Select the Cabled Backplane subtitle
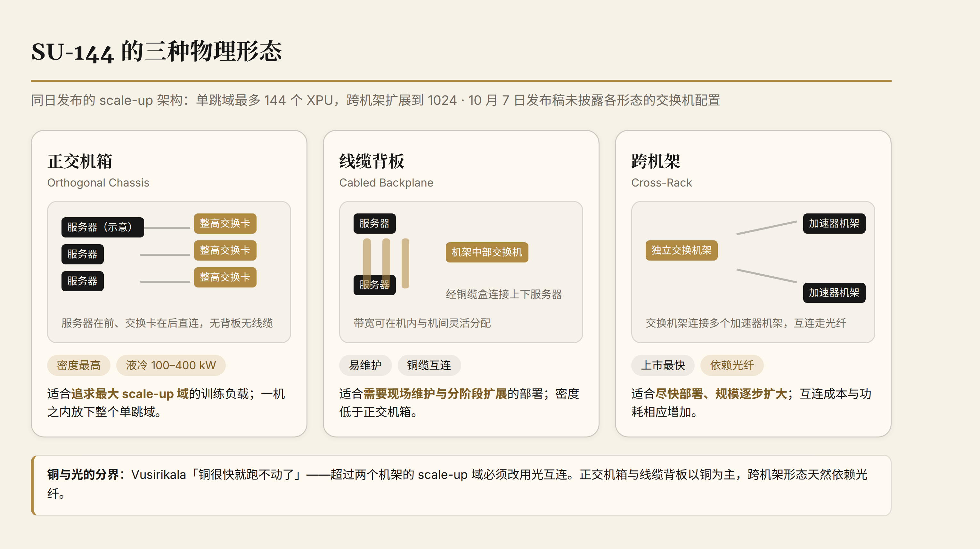This screenshot has width=980, height=549. (x=386, y=183)
